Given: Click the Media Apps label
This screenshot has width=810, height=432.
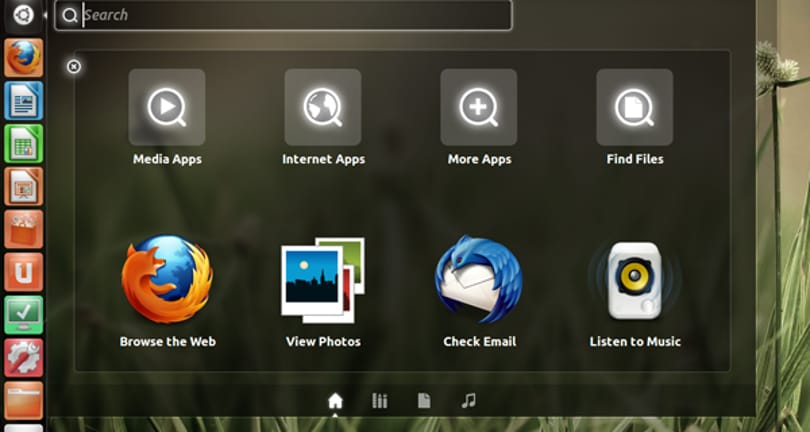Looking at the screenshot, I should coord(167,159).
